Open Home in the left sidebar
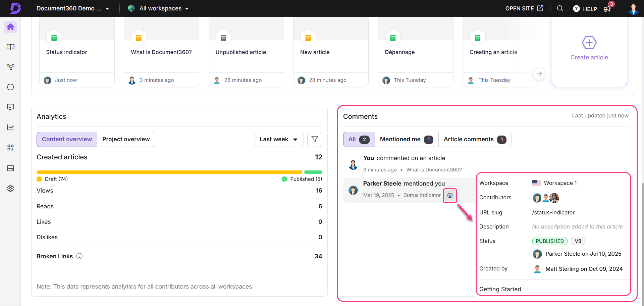 click(10, 27)
